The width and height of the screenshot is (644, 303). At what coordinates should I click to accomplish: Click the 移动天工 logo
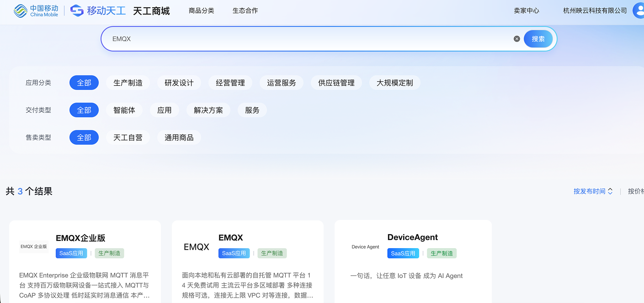(98, 10)
